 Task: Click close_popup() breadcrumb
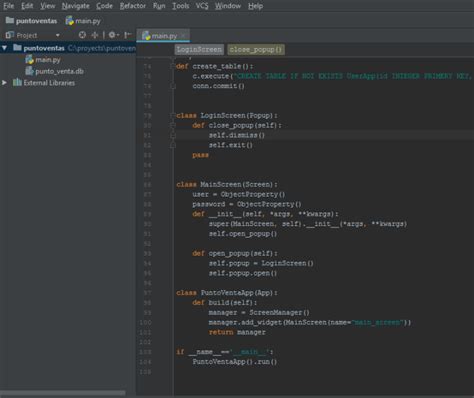point(256,50)
